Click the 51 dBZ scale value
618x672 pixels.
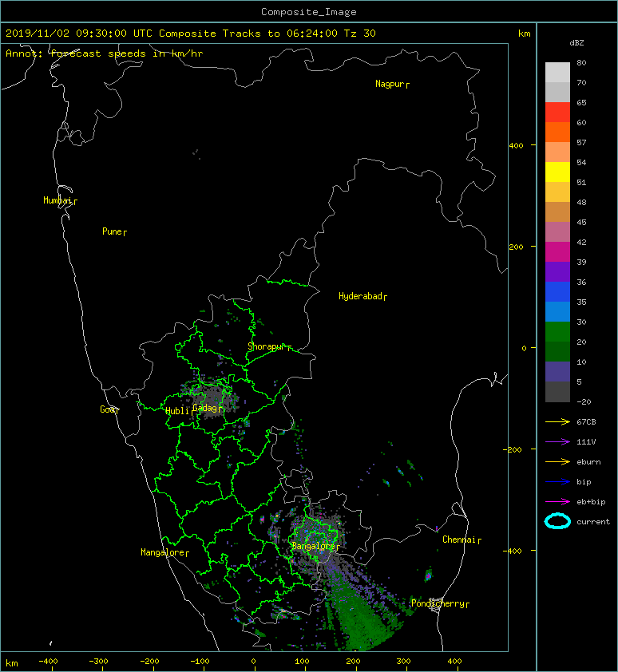(581, 182)
